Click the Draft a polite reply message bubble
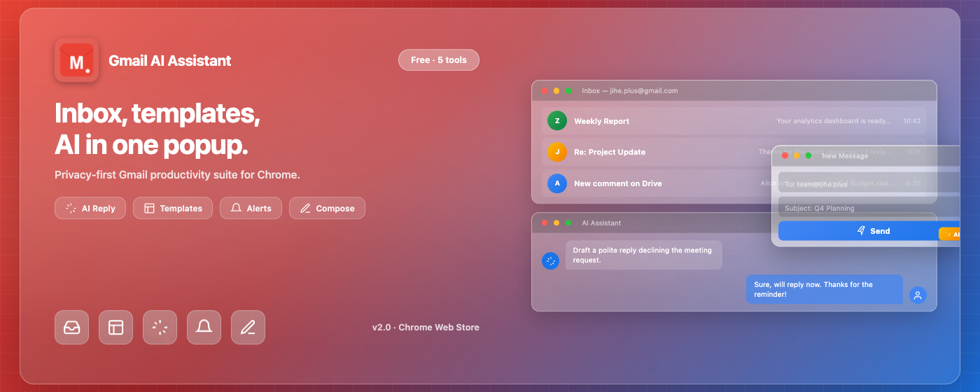The width and height of the screenshot is (980, 392). 643,255
